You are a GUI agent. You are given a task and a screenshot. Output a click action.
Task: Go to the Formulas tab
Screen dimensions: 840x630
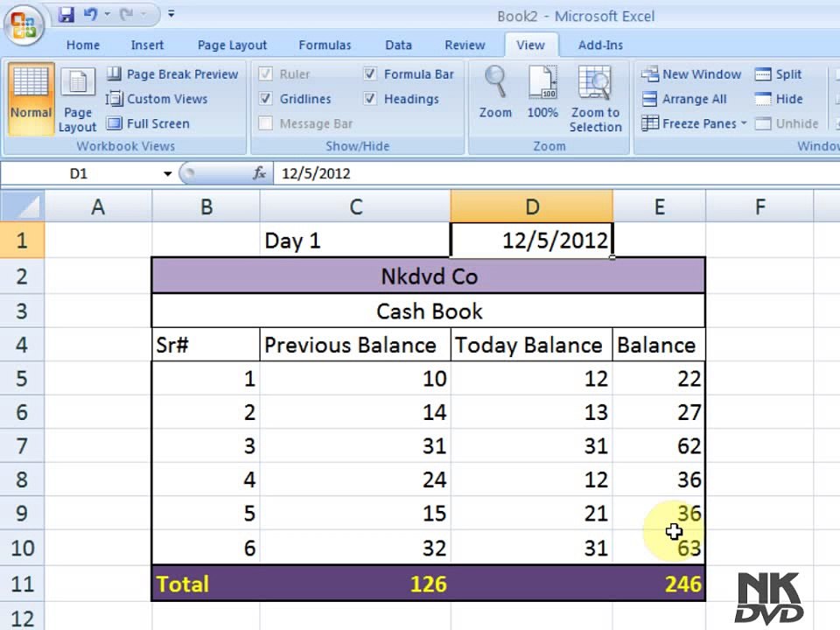point(325,45)
